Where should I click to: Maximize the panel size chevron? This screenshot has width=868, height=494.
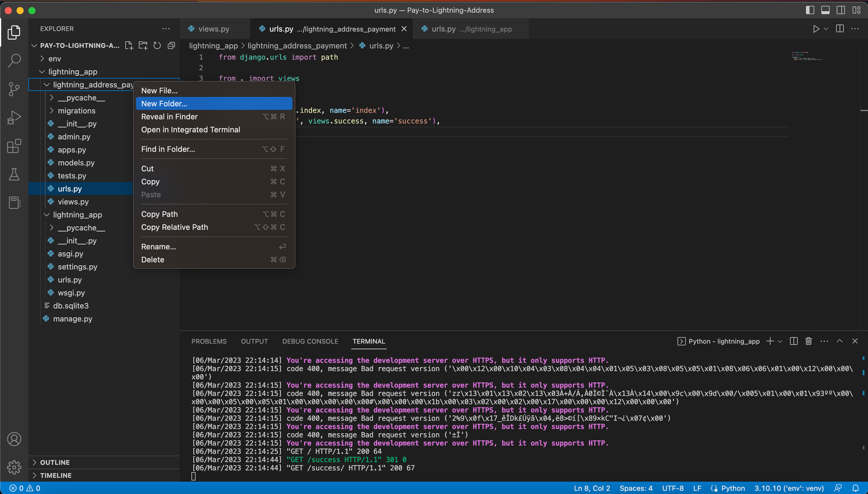coord(840,341)
